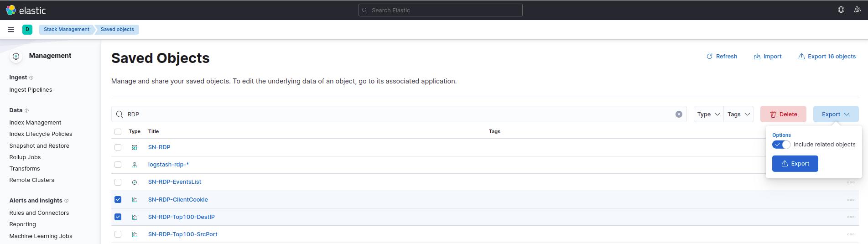Expand the Type filter dropdown
Image resolution: width=868 pixels, height=244 pixels.
tap(708, 114)
